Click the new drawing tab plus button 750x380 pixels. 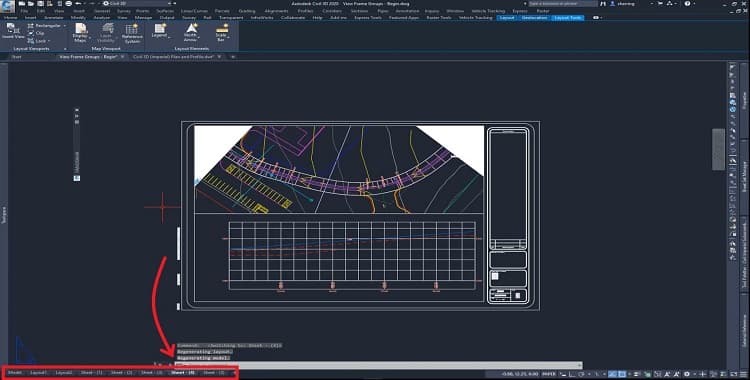pos(233,56)
